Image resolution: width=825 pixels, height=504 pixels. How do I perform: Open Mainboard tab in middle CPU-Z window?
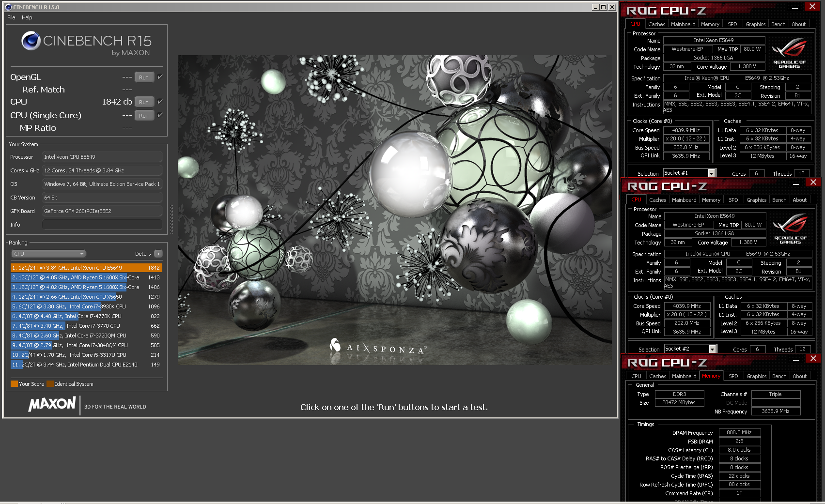684,200
